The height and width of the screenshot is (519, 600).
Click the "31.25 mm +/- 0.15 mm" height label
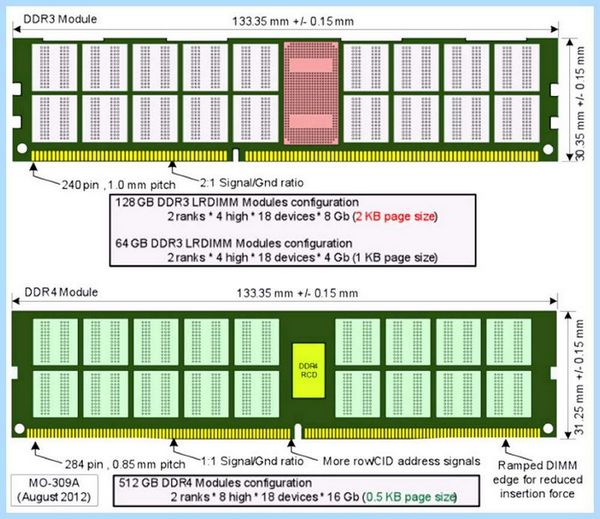(x=579, y=377)
